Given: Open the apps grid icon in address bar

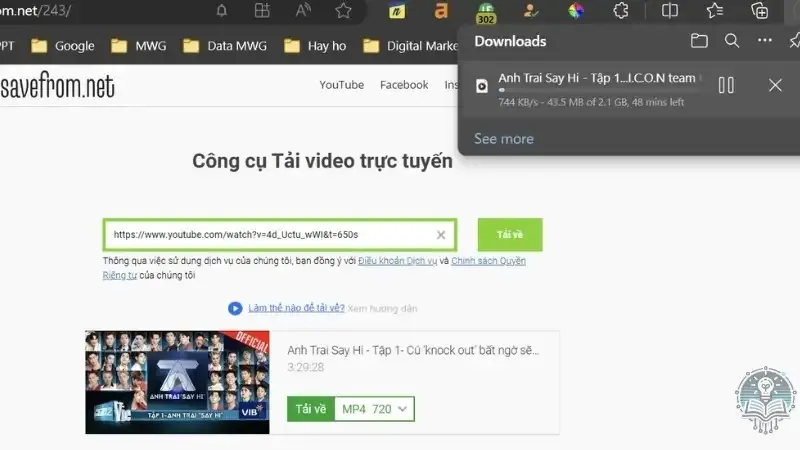Looking at the screenshot, I should pos(262,11).
